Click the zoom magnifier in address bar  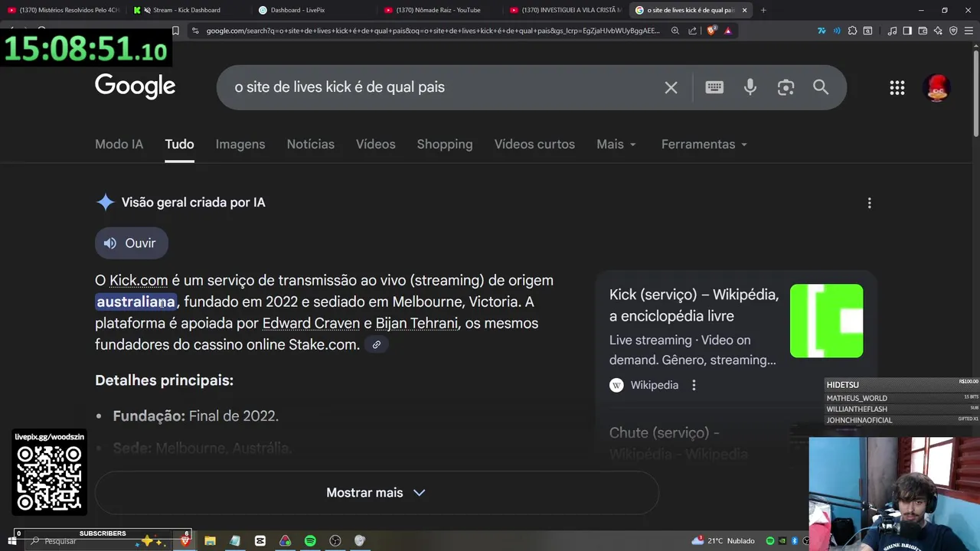pyautogui.click(x=675, y=31)
